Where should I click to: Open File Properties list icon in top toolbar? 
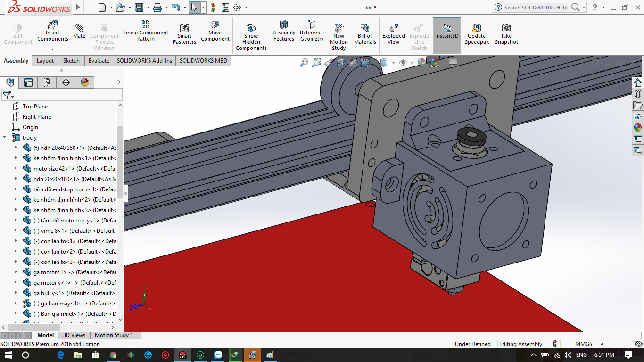pyautogui.click(x=225, y=8)
